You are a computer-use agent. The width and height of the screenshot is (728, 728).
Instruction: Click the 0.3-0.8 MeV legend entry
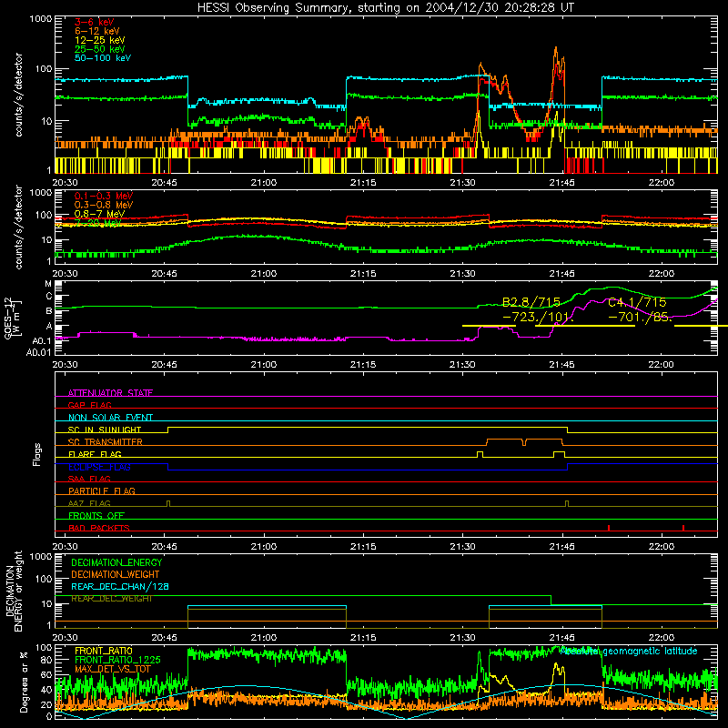coord(104,205)
